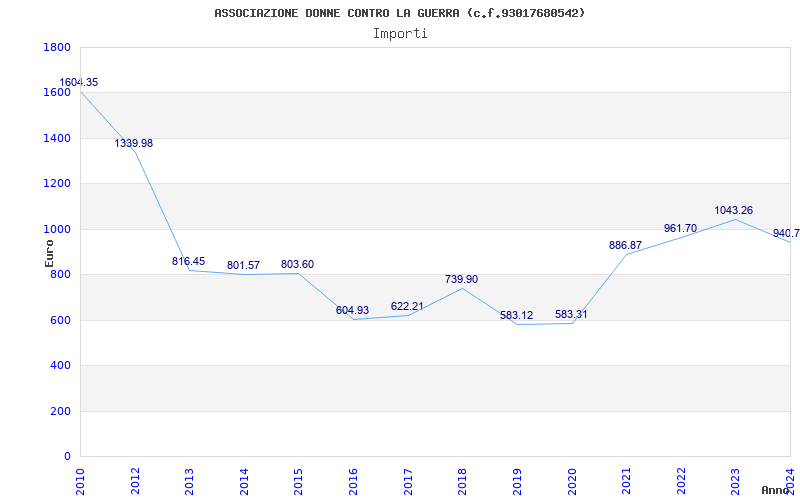Select the 886.87 data label
The image size is (800, 500).
(626, 245)
